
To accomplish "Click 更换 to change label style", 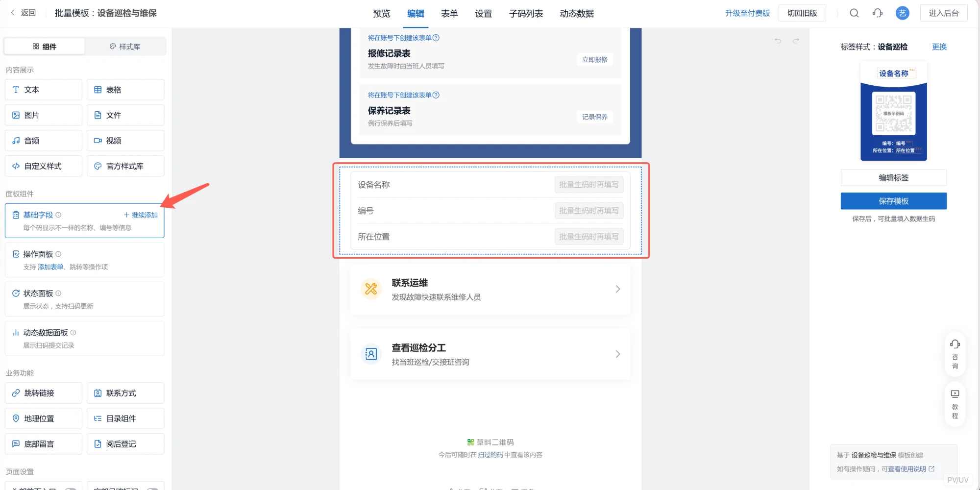I will (939, 47).
